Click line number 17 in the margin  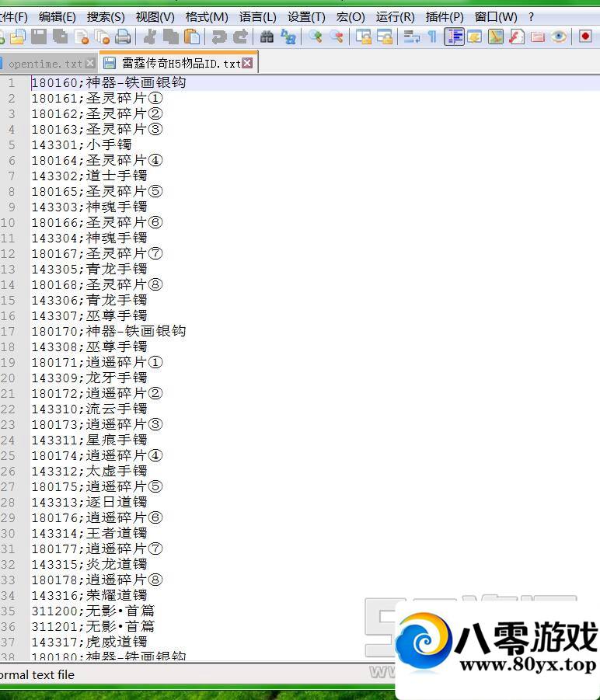(9, 331)
